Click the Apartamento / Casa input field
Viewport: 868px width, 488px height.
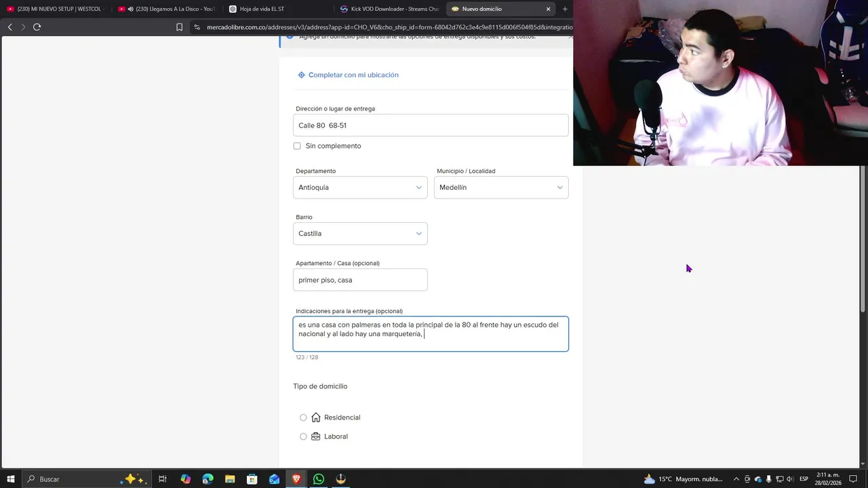pos(360,280)
